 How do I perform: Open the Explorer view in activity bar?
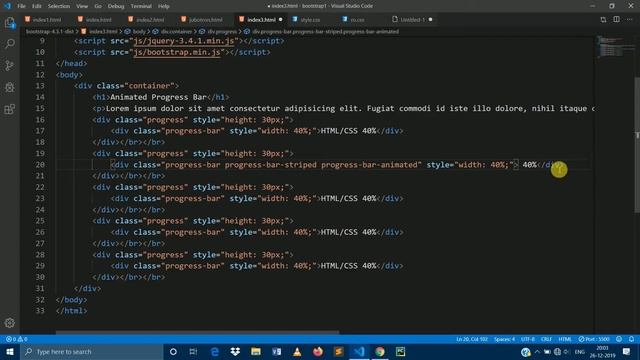pyautogui.click(x=9, y=22)
